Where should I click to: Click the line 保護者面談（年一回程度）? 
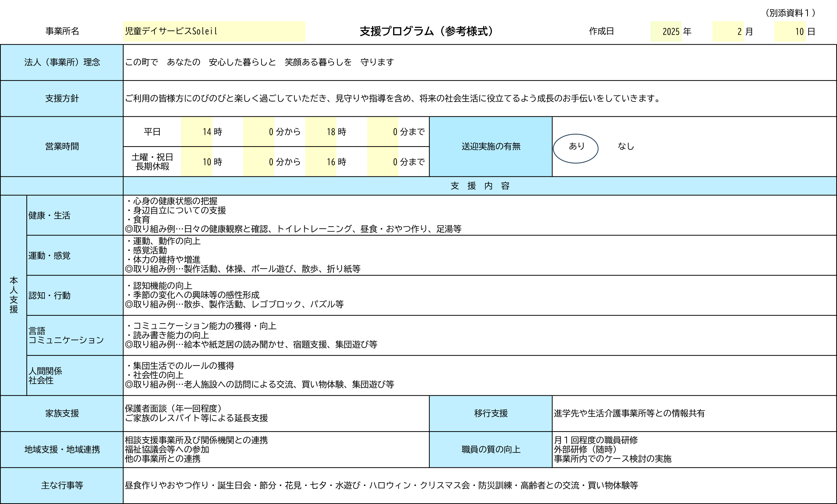click(174, 409)
